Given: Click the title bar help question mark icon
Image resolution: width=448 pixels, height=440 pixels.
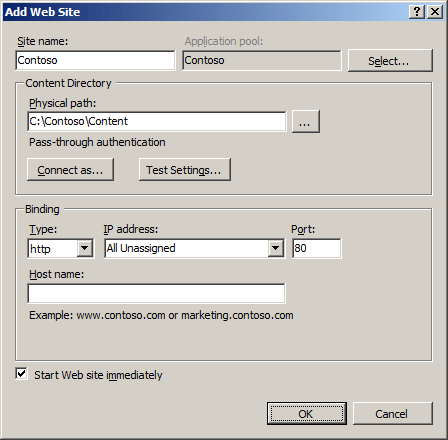Looking at the screenshot, I should (x=417, y=12).
